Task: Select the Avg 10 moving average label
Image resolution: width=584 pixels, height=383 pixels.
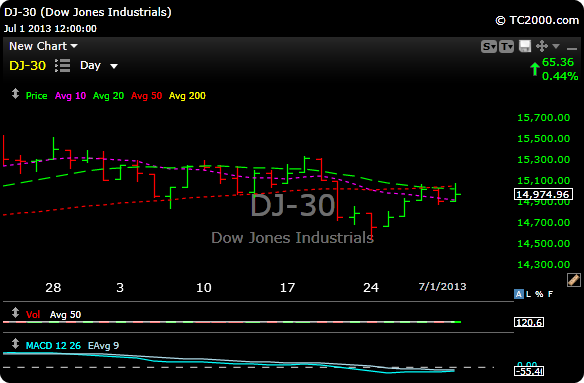Action: [x=70, y=96]
